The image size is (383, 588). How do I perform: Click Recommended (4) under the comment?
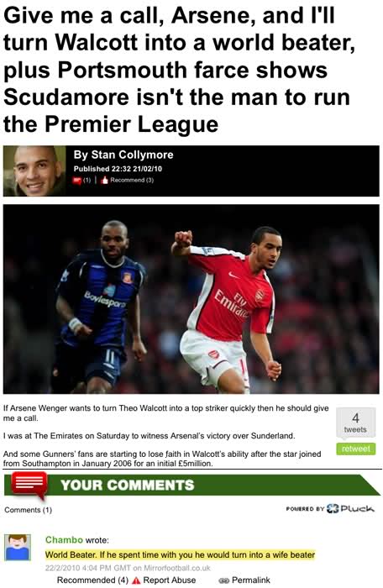[92, 580]
